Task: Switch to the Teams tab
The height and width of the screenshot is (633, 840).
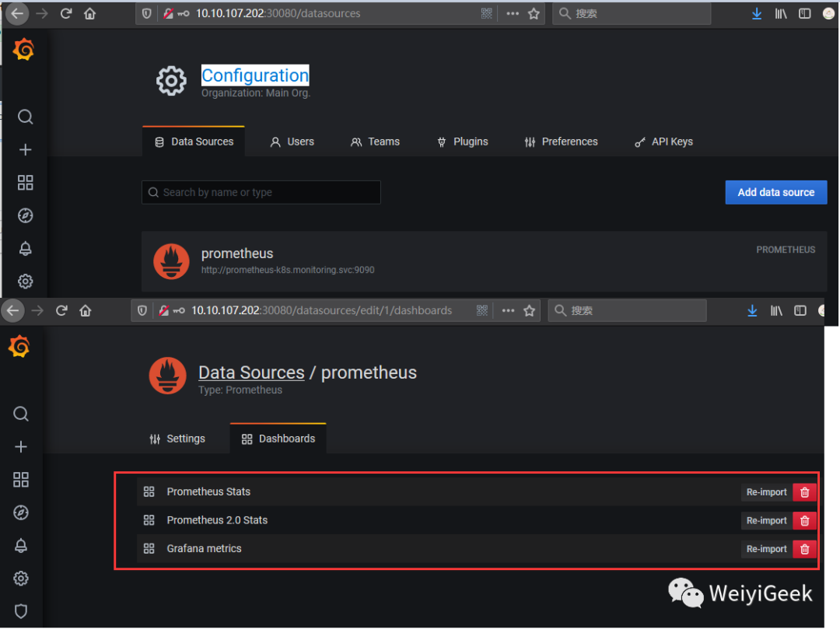Action: click(x=375, y=142)
